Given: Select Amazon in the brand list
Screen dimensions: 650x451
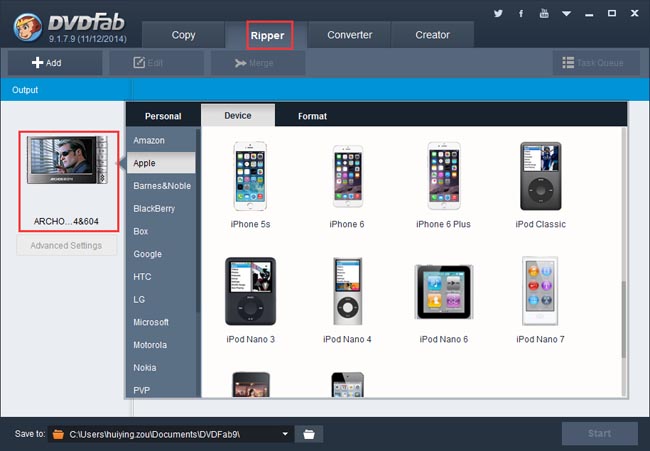Looking at the screenshot, I should [161, 141].
